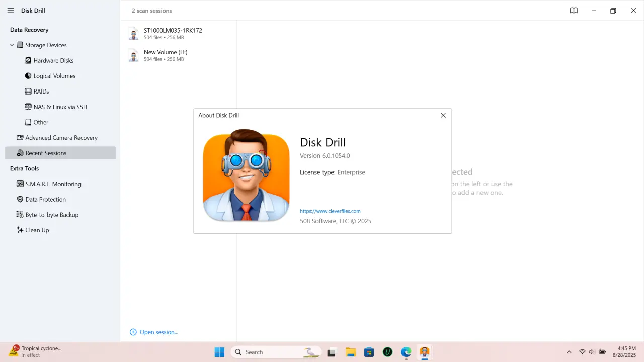Click the License type Enterprise text
The height and width of the screenshot is (362, 644).
coord(333,172)
